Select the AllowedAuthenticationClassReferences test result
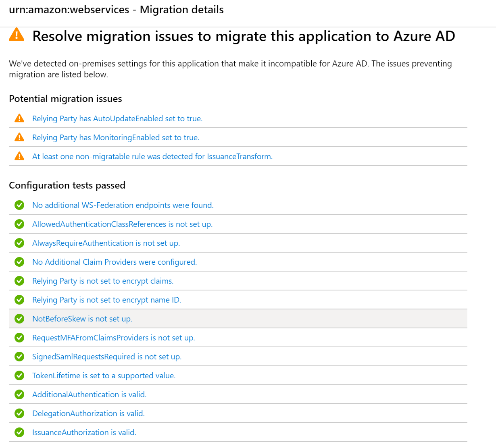496x448 pixels. point(122,224)
